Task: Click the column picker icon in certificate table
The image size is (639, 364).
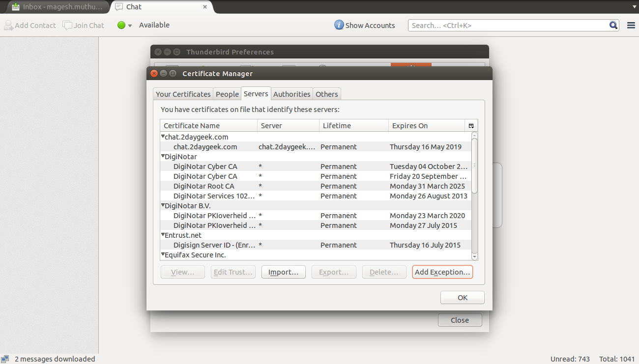Action: pyautogui.click(x=471, y=126)
